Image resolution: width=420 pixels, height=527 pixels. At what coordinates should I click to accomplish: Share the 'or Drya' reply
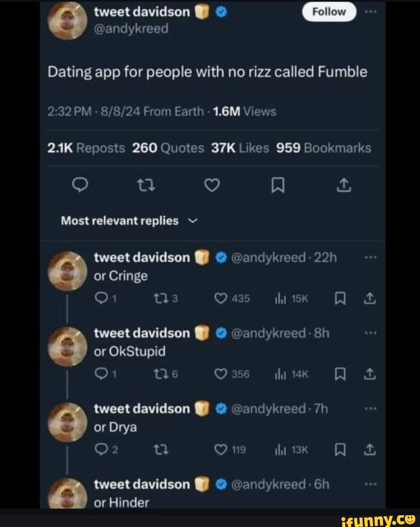point(370,450)
